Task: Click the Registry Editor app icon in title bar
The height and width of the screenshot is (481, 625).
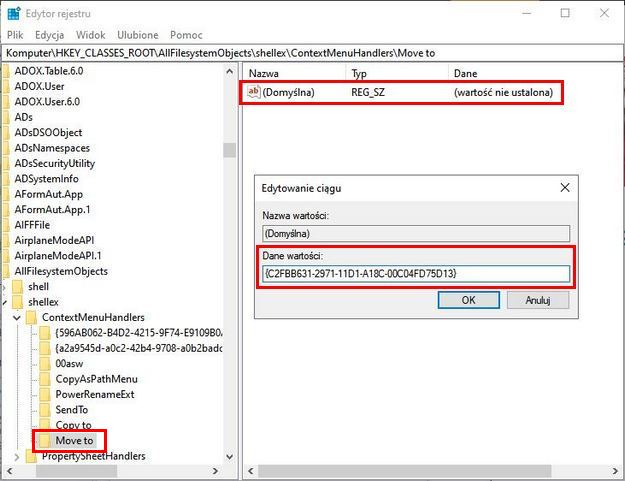Action: pyautogui.click(x=12, y=14)
